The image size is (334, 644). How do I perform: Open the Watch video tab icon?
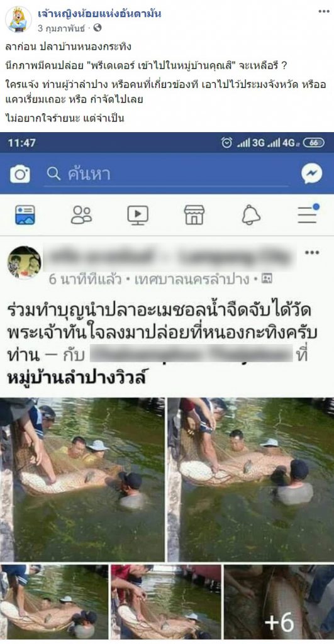[138, 215]
